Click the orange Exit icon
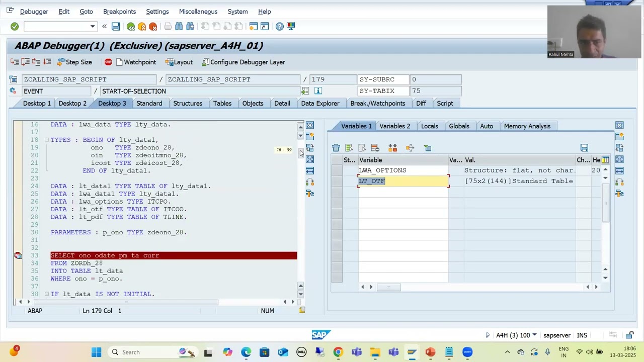 pyautogui.click(x=142, y=26)
